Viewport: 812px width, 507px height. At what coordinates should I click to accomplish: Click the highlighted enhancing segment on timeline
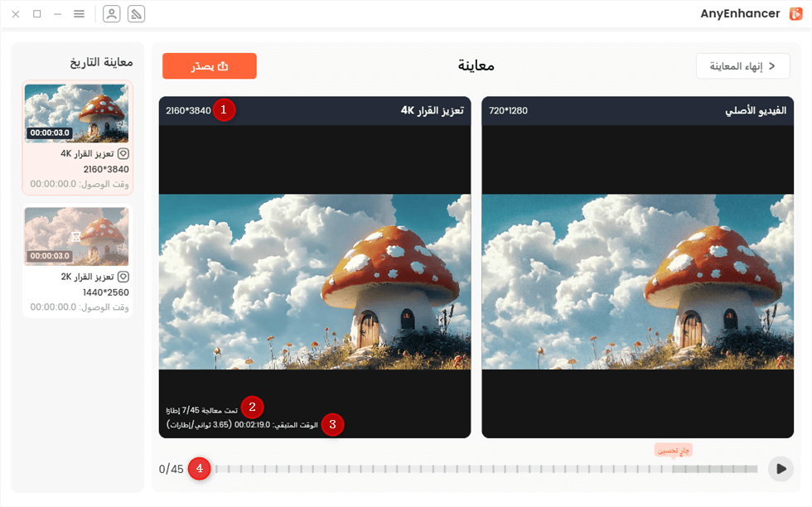(715, 469)
